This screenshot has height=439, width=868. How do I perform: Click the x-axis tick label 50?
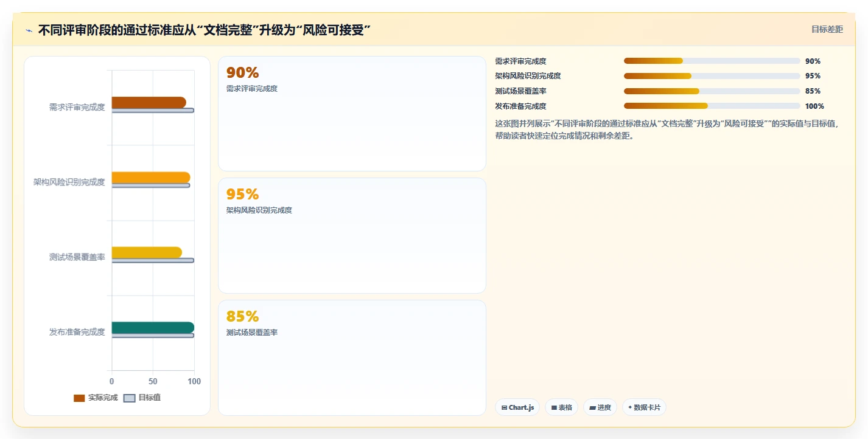[153, 381]
